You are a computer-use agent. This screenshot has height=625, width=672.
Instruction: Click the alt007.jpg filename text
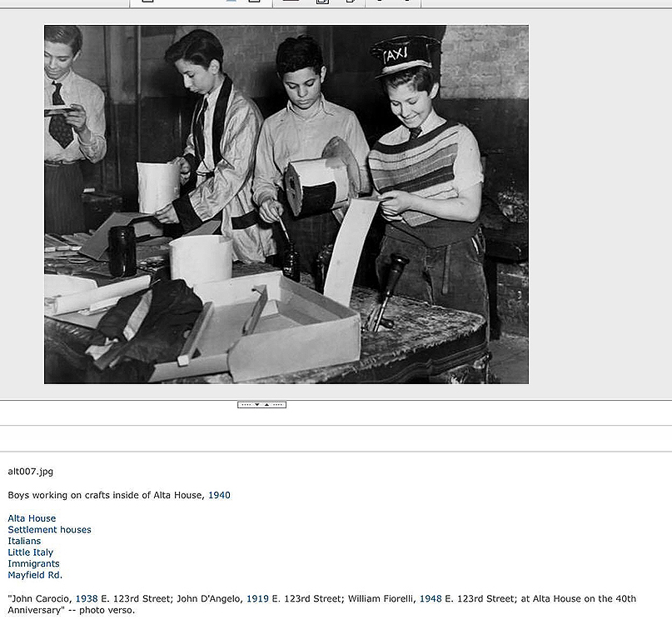pyautogui.click(x=30, y=472)
